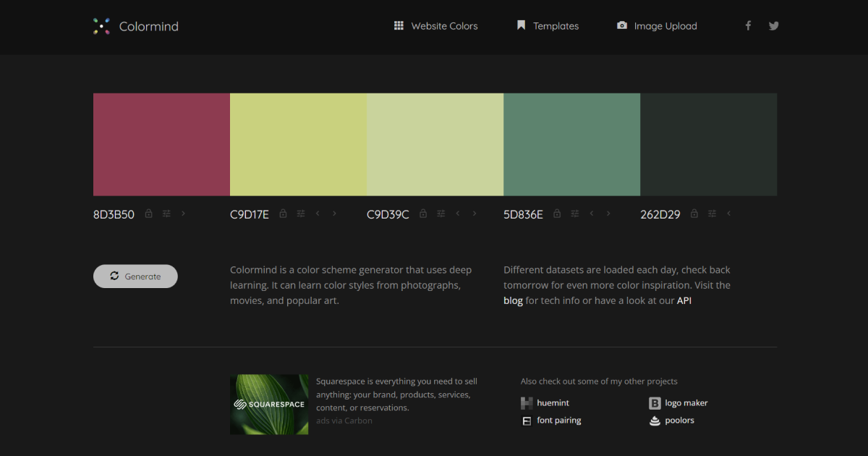Go to Templates in the navigation
This screenshot has width=868, height=456.
point(548,26)
